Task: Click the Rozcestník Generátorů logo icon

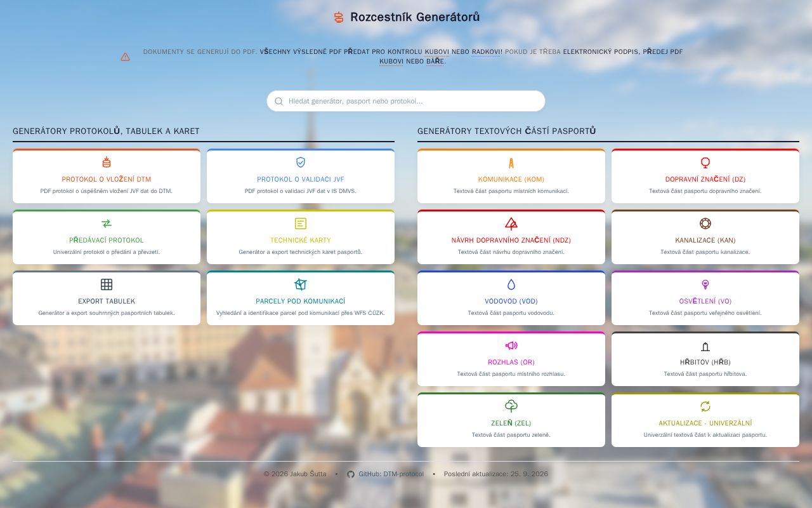Action: [339, 18]
